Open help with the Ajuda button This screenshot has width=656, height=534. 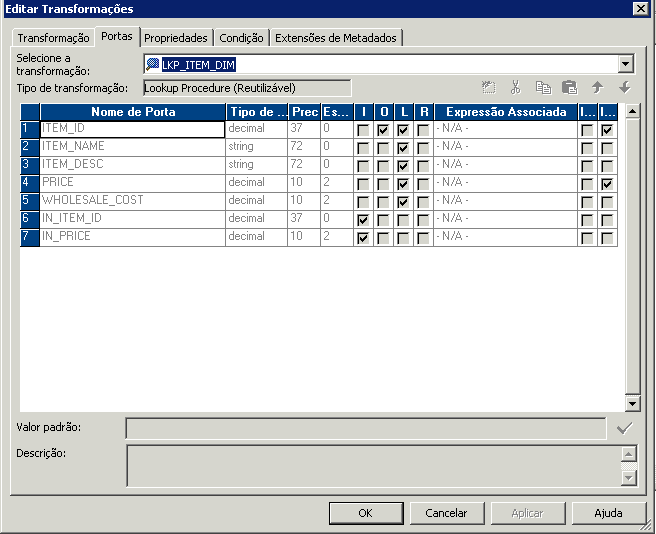point(608,513)
